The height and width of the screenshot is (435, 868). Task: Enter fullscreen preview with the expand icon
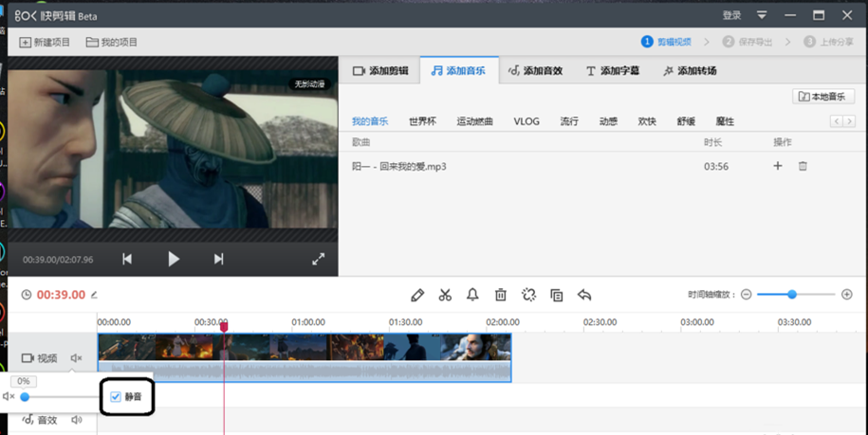(x=319, y=259)
